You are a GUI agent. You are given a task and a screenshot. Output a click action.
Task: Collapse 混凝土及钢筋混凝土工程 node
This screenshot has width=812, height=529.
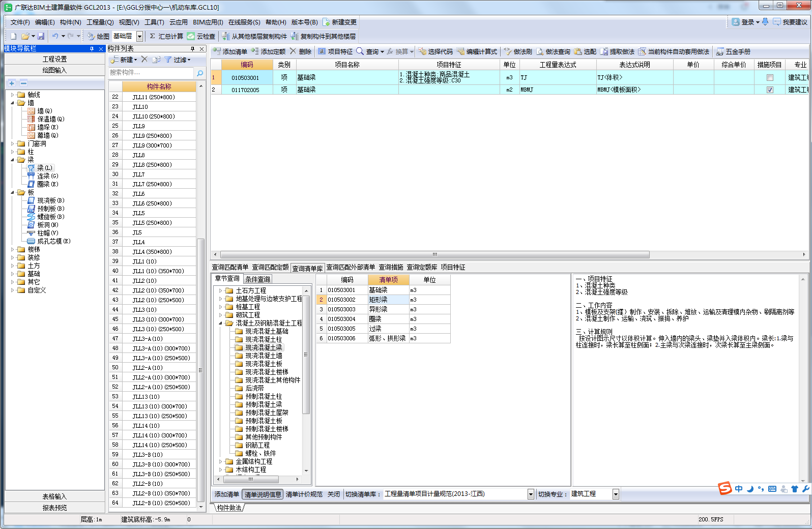click(x=220, y=323)
